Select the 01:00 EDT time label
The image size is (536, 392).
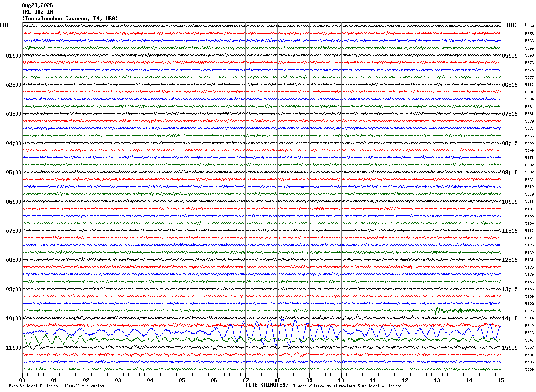coord(13,56)
